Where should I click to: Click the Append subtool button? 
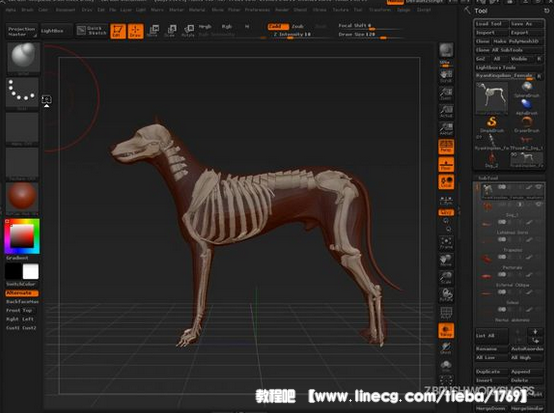click(x=526, y=372)
